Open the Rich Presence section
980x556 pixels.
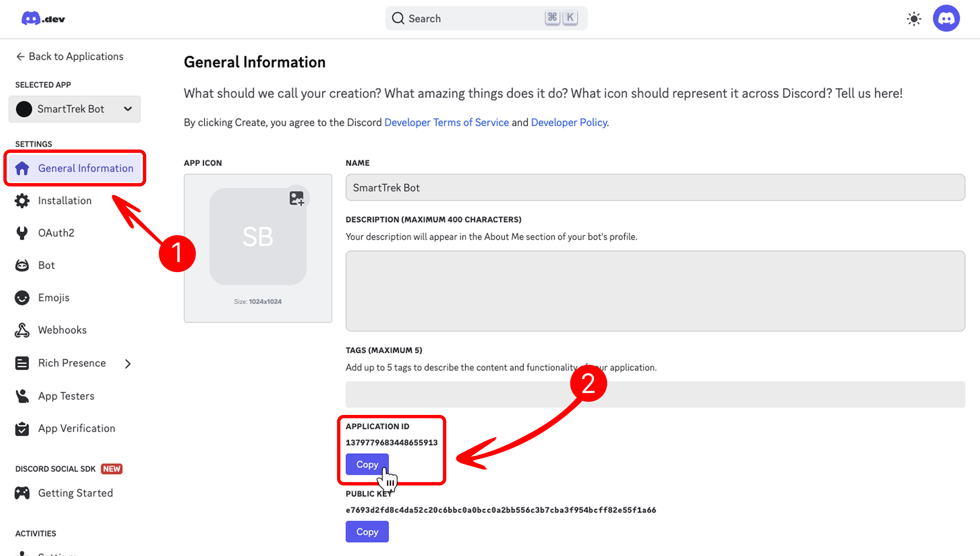click(72, 363)
